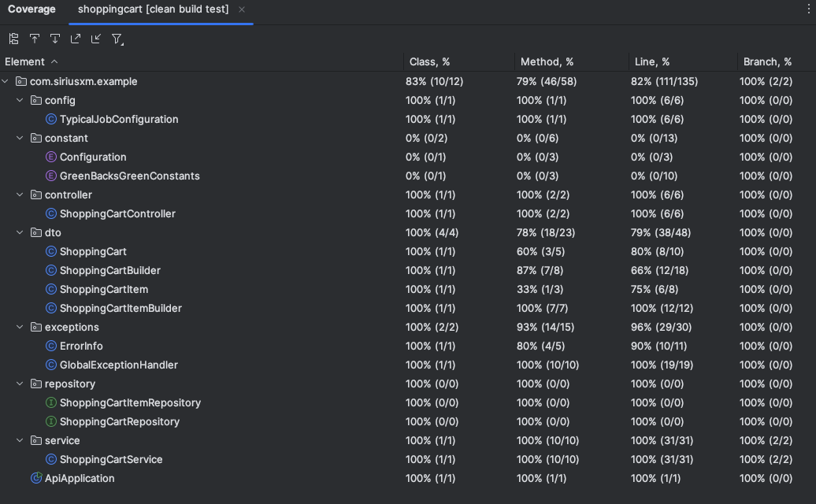Image resolution: width=816 pixels, height=504 pixels.
Task: Select the shoppingcart [clean build test] tab
Action: [x=153, y=9]
